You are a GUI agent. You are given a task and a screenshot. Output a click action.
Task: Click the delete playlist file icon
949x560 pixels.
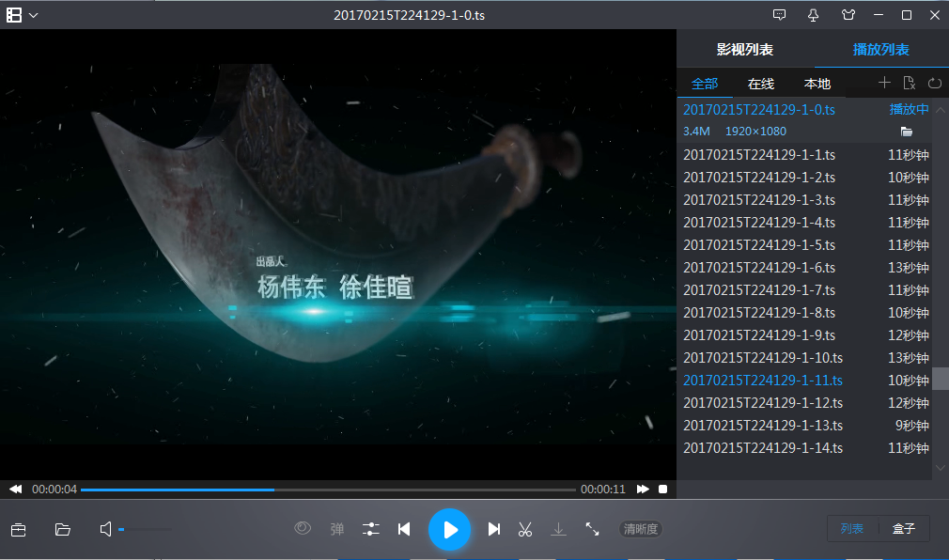pos(909,83)
